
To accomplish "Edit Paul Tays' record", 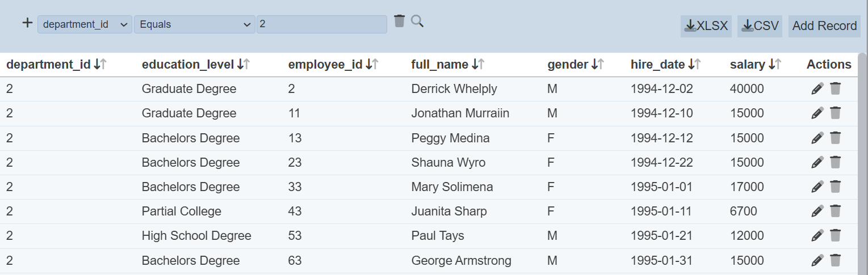I will [x=817, y=236].
